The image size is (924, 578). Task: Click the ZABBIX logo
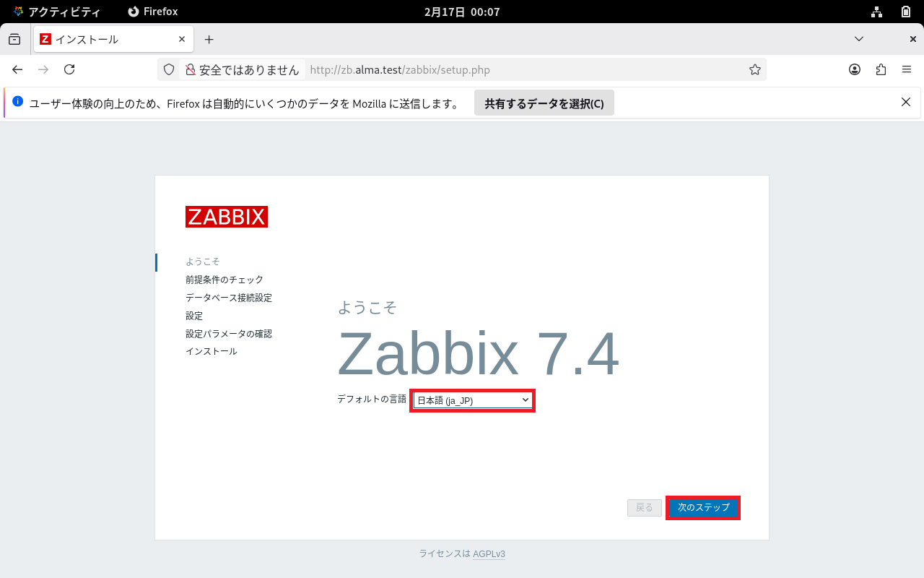(227, 217)
